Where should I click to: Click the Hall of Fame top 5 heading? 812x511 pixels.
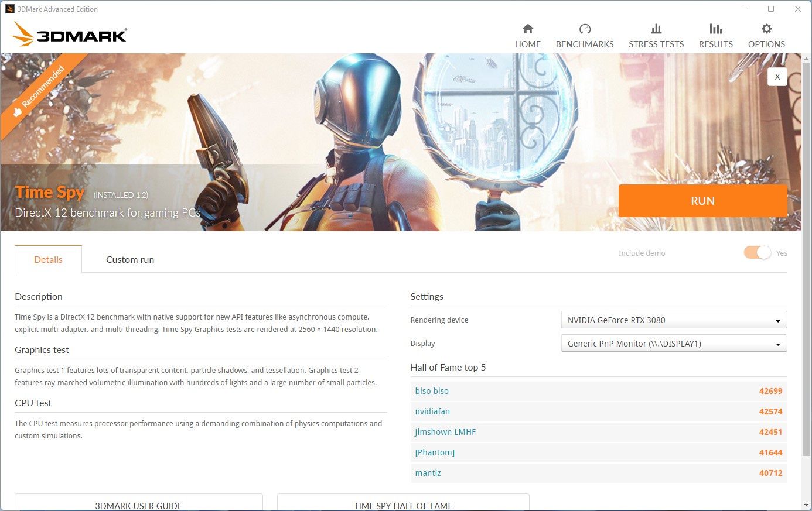point(448,368)
